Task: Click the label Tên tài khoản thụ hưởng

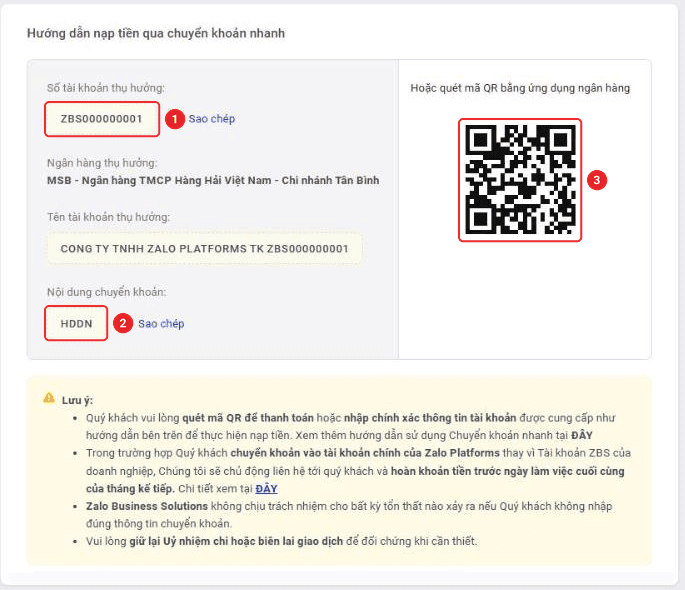Action: [x=108, y=217]
